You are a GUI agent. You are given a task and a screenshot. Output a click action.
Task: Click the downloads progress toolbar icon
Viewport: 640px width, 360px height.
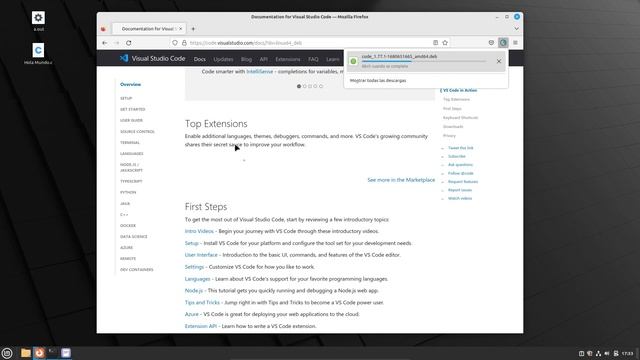click(503, 43)
